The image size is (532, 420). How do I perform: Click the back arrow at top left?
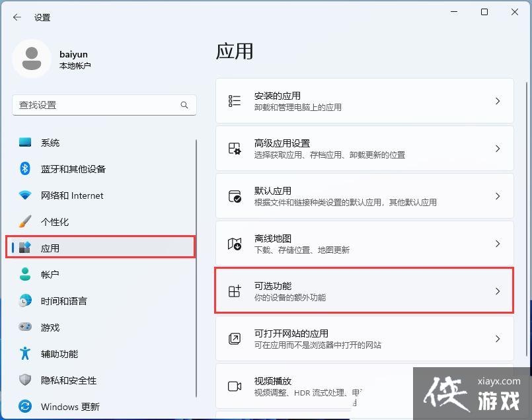coord(16,17)
